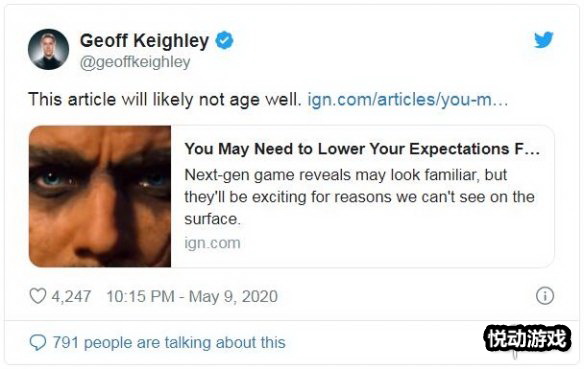This screenshot has width=584, height=369.
Task: Open the 10:15 PM - May 9, 2020 timestamp
Action: coord(192,296)
